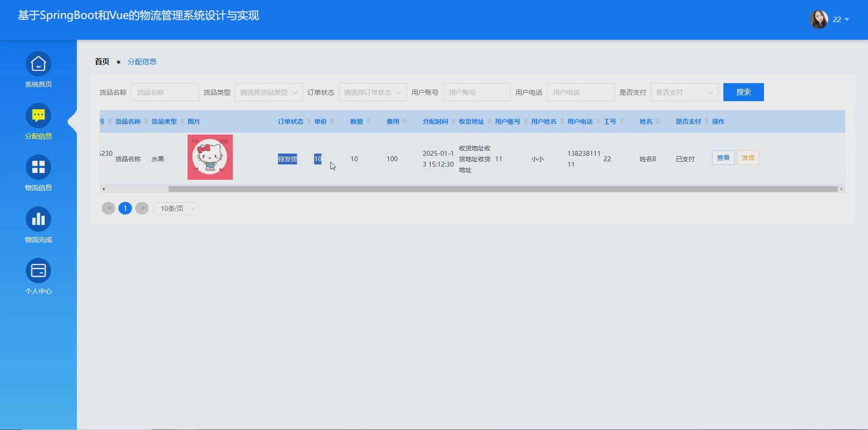Select the 分配信息 chat bubble icon
868x430 pixels.
click(38, 115)
